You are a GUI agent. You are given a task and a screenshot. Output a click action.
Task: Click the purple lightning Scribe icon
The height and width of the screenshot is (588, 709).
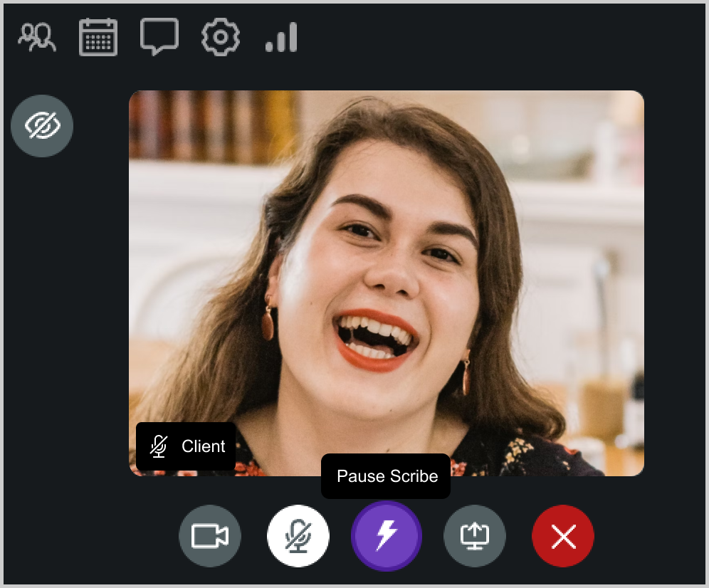[386, 536]
